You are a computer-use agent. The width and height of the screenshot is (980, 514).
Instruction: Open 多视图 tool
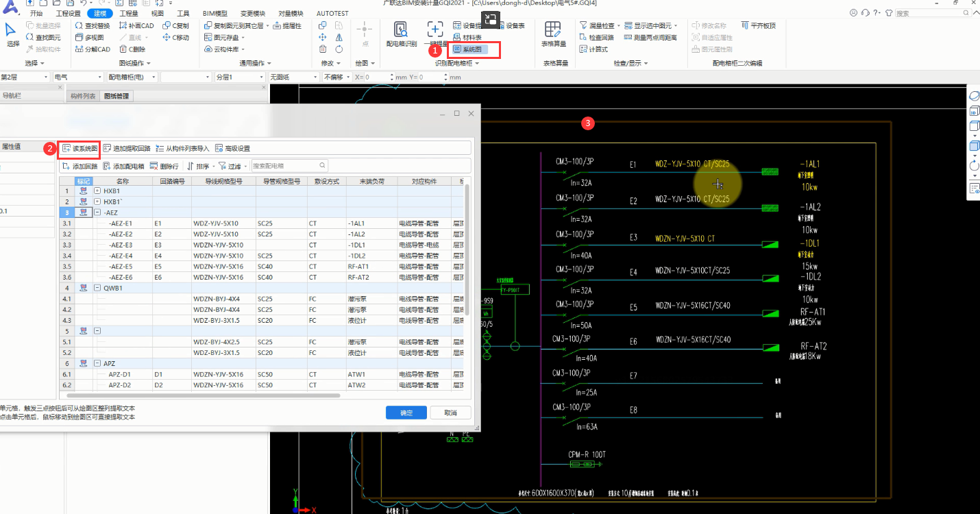[x=89, y=38]
